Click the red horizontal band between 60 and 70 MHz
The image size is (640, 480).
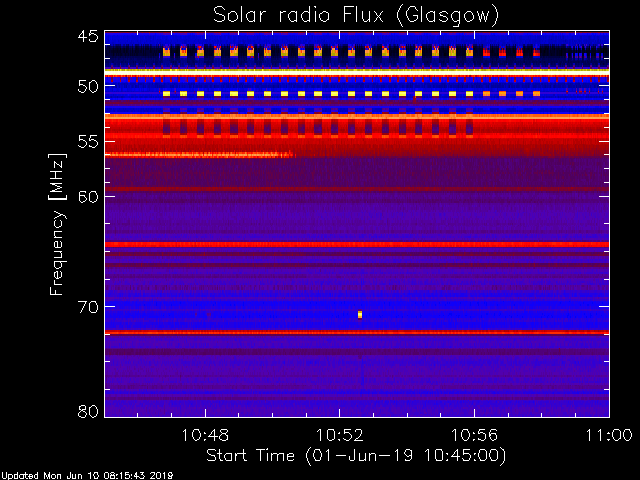point(356,244)
